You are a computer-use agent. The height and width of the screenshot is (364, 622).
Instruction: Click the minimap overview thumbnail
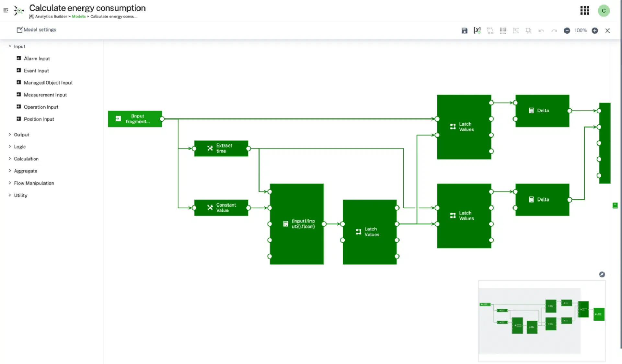click(x=542, y=320)
